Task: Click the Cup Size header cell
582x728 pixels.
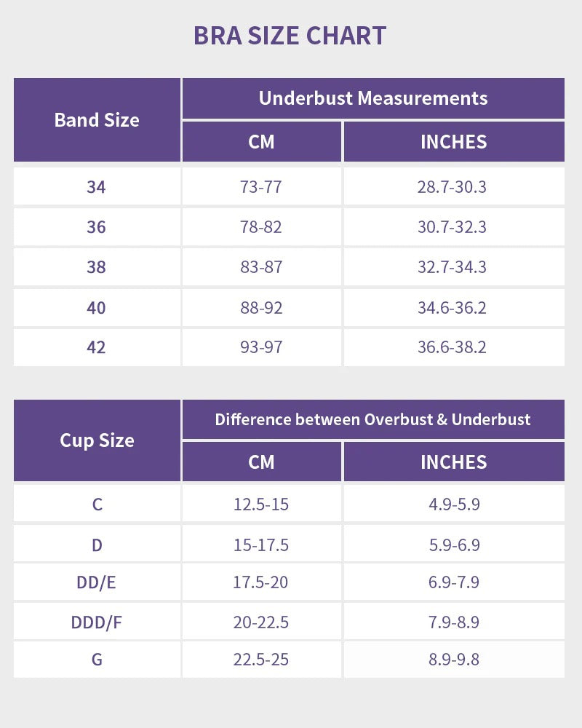Action: (97, 440)
